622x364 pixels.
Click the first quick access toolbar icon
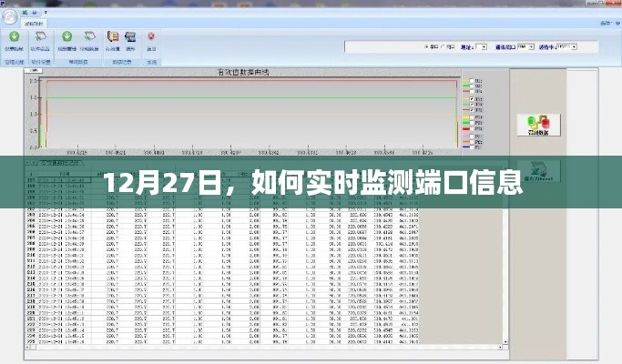(25, 13)
